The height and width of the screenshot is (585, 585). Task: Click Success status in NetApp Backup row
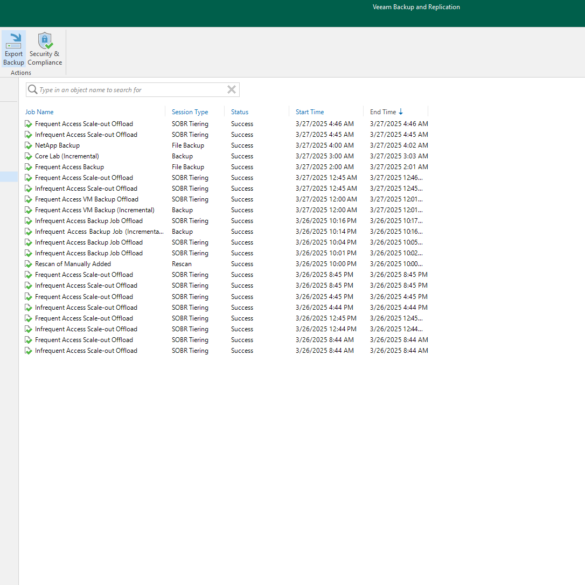point(242,146)
